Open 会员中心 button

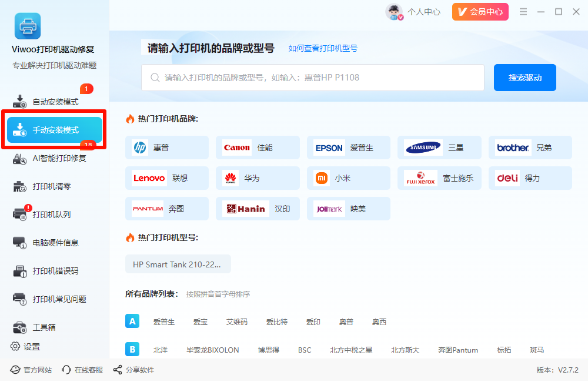[480, 12]
